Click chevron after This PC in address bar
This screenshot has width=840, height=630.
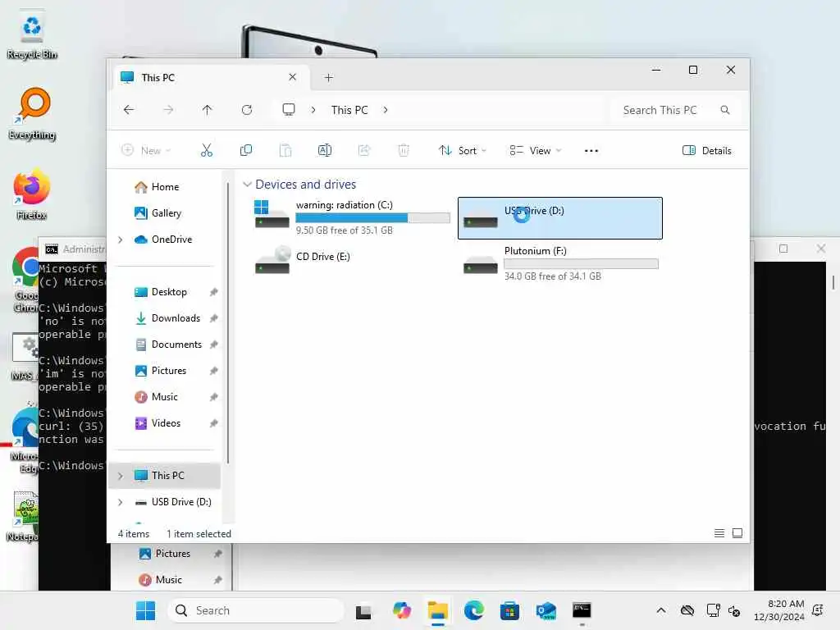pos(386,110)
